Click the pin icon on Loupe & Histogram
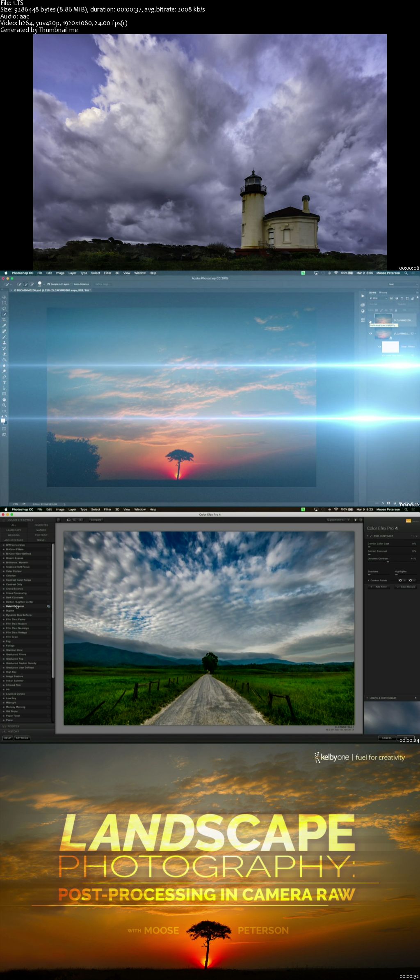Viewport: 420px width, 980px height. pyautogui.click(x=415, y=698)
